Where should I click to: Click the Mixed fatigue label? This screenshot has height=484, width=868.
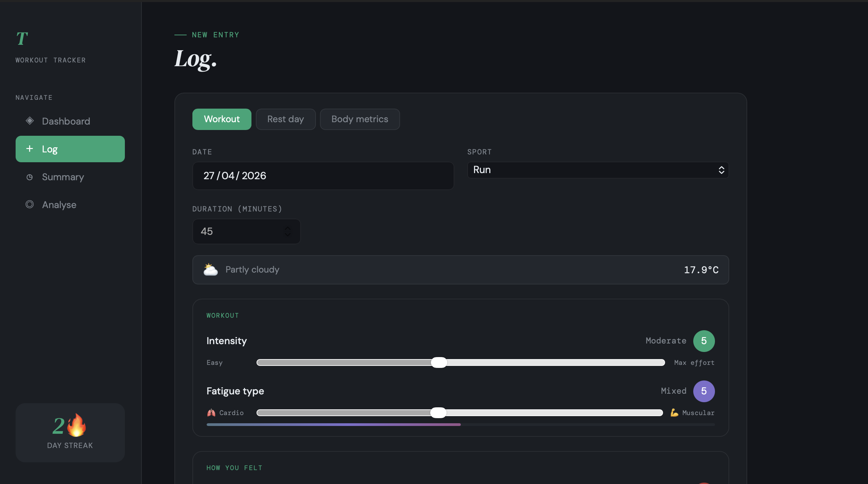(674, 391)
